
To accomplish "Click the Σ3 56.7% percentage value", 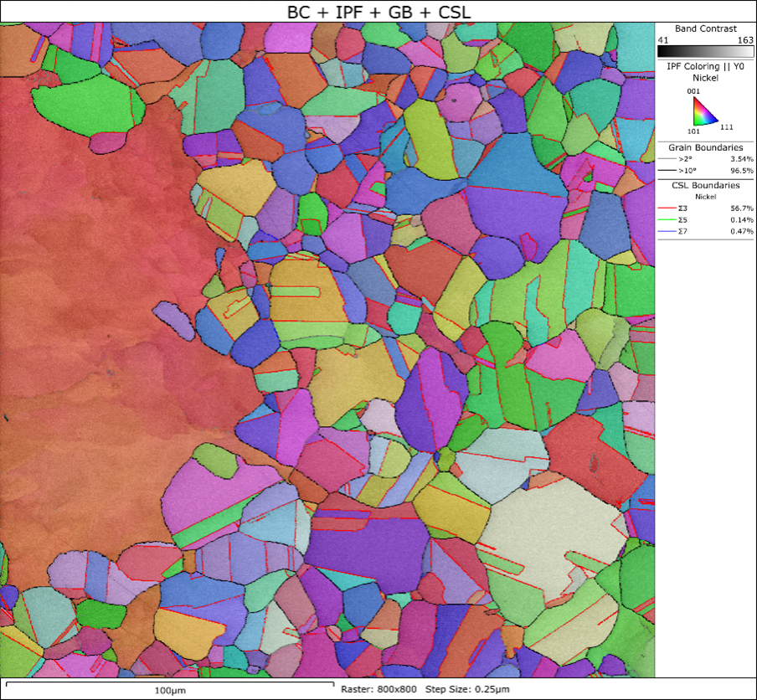I will tap(742, 208).
